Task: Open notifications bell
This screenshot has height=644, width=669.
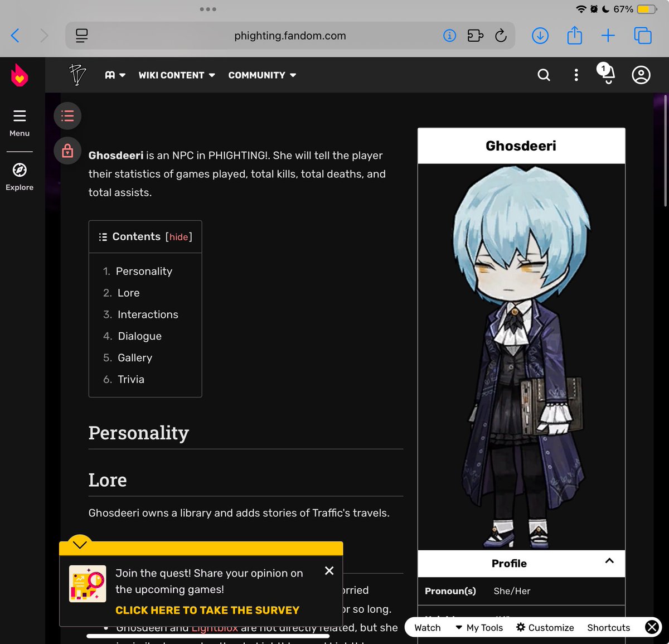Action: (608, 75)
